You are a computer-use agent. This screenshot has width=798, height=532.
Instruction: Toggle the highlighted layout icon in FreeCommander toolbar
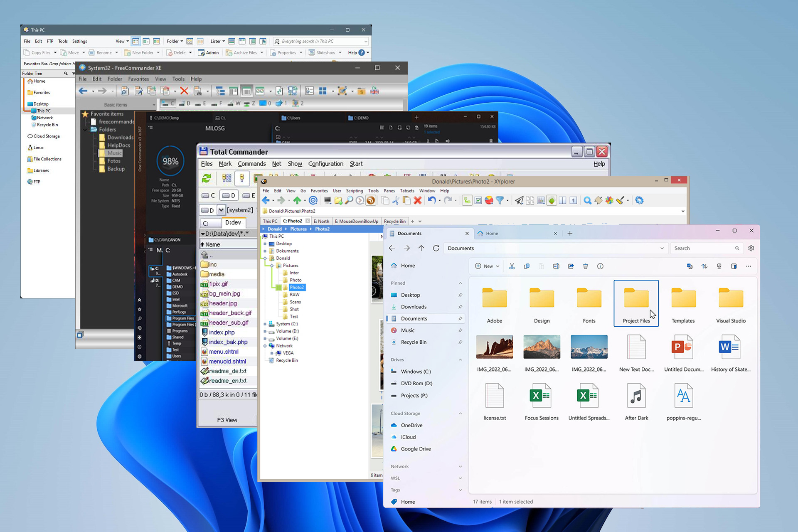coord(246,91)
